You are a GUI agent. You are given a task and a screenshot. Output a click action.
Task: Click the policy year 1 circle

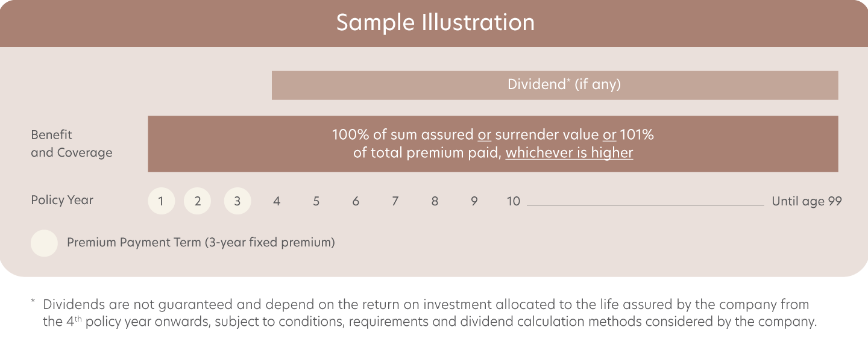coord(161,201)
